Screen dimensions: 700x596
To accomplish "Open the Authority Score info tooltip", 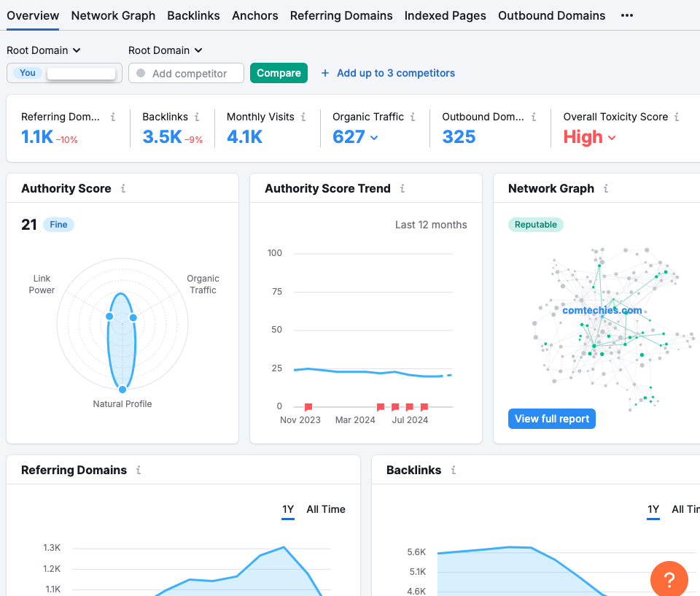I will (125, 188).
